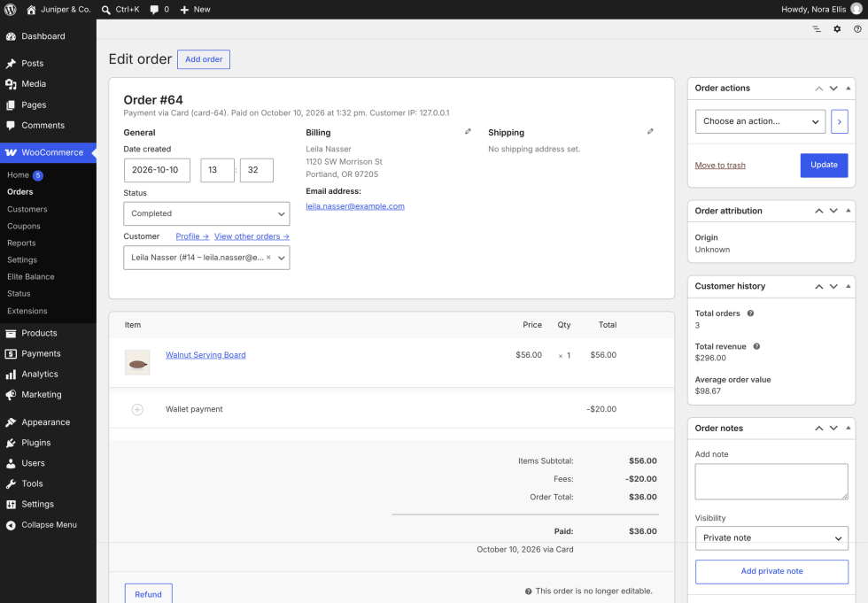Click the Add note text area
The width and height of the screenshot is (868, 603).
[x=771, y=482]
